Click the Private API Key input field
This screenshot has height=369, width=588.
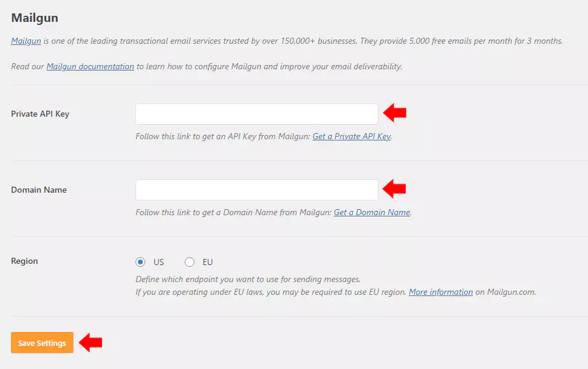pos(256,114)
